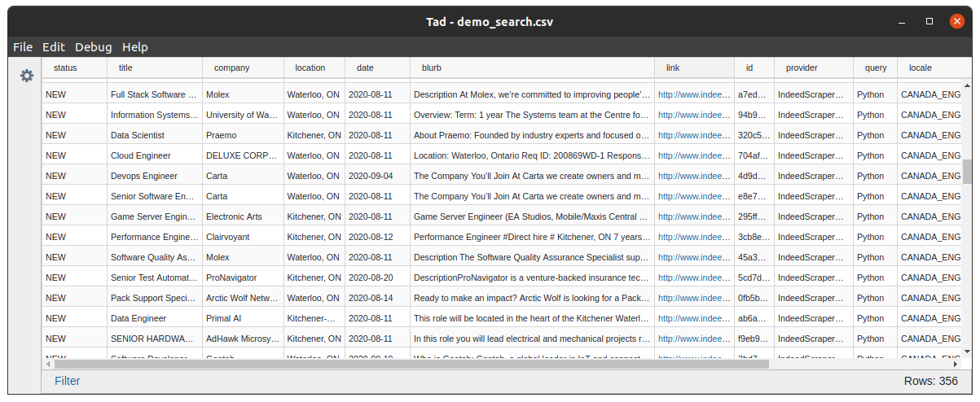This screenshot has height=402, width=980.
Task: Click the link column header
Action: (x=695, y=68)
